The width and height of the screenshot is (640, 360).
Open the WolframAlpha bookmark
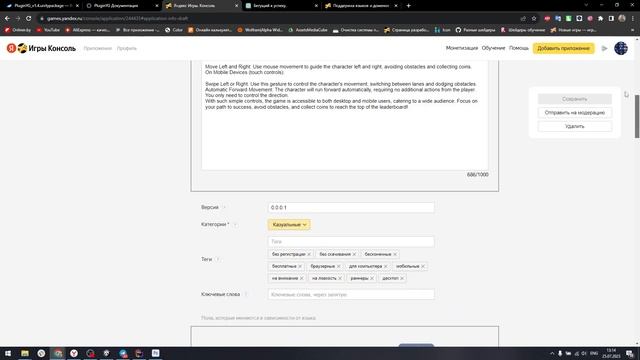[x=260, y=30]
